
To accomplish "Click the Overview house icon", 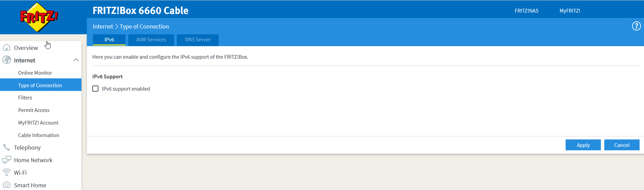I will click(6, 47).
